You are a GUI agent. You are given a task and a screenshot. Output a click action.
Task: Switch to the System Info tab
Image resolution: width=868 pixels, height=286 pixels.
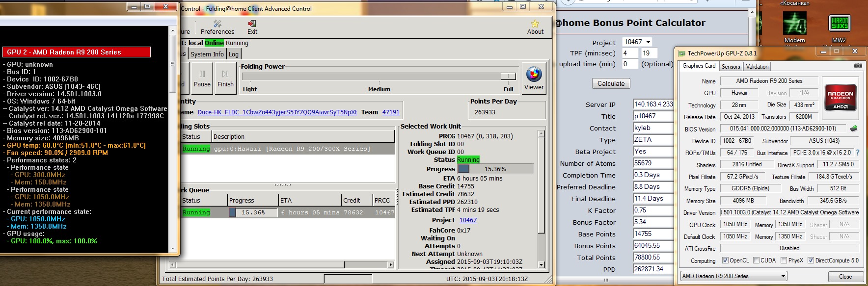point(207,54)
